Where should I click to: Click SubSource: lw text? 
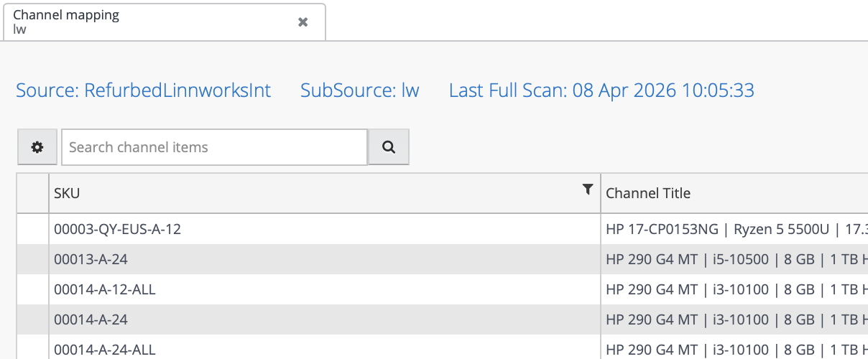coord(360,90)
